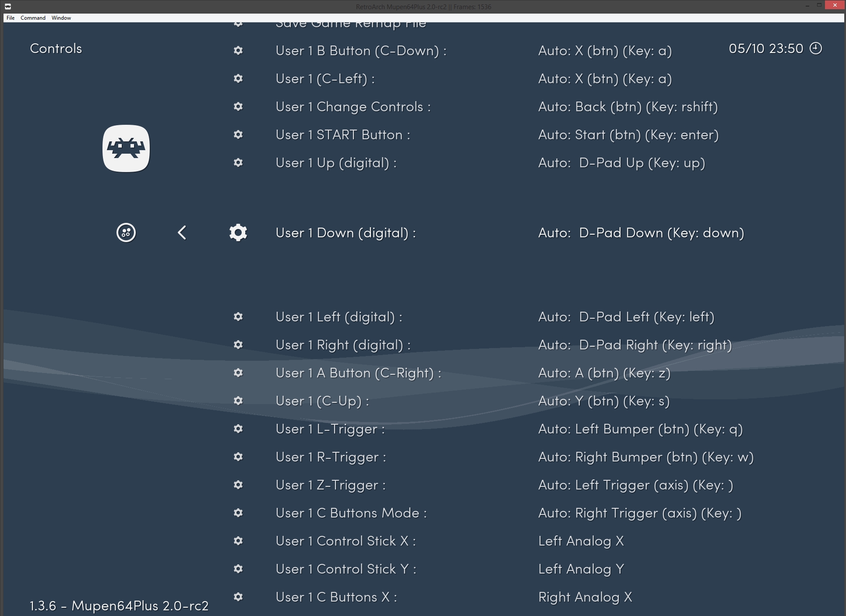This screenshot has height=616, width=846.
Task: Select the User 1 Right (digital) entry
Action: (x=343, y=345)
